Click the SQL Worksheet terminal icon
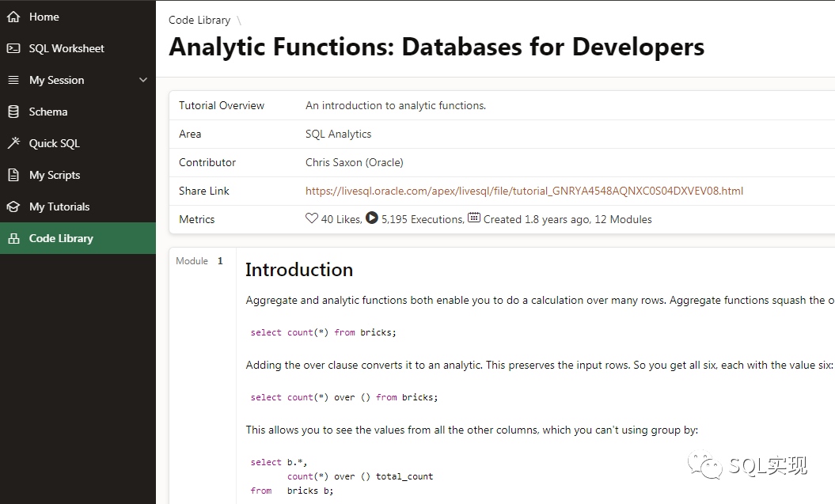835x504 pixels. click(x=13, y=48)
